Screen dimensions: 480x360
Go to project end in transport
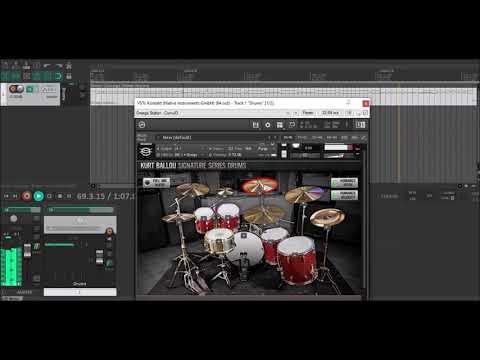click(15, 196)
